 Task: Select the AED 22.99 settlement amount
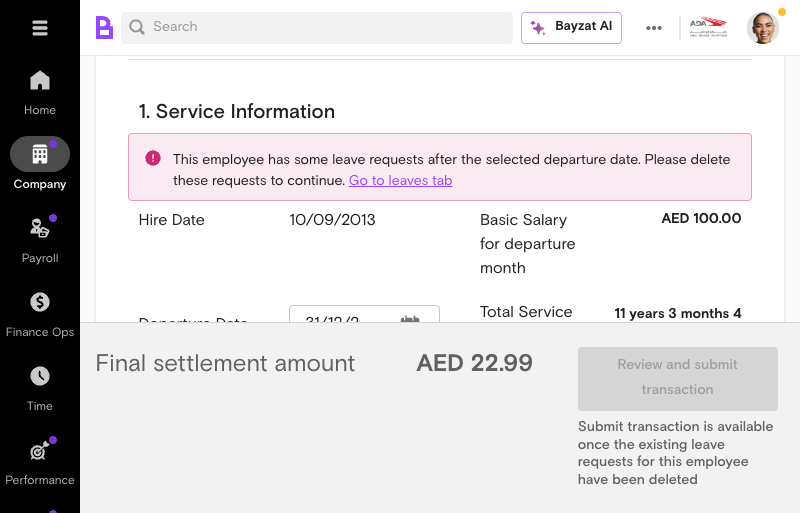point(474,363)
